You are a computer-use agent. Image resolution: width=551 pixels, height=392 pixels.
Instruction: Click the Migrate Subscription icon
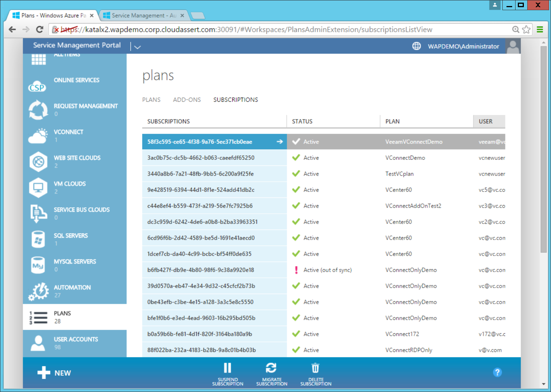click(271, 368)
